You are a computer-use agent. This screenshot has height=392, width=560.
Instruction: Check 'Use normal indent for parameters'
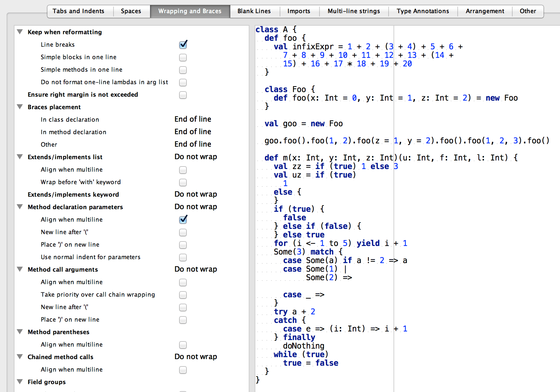coord(183,257)
